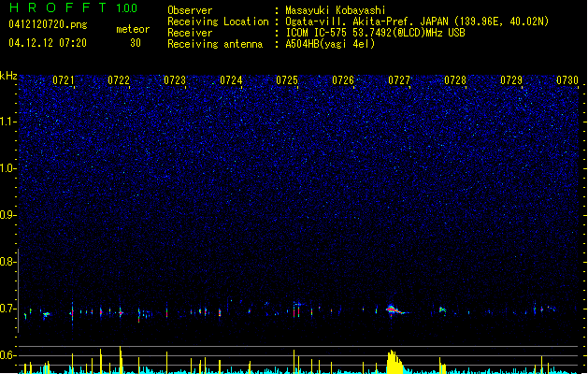Click the tall yellow intensity peak below 0727
588x374 pixels.
click(x=394, y=363)
